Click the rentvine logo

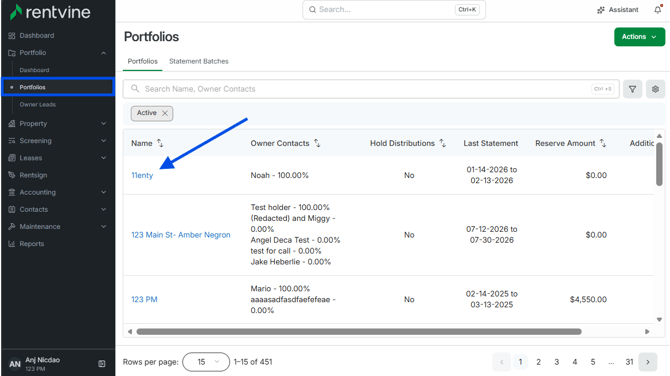tap(50, 12)
